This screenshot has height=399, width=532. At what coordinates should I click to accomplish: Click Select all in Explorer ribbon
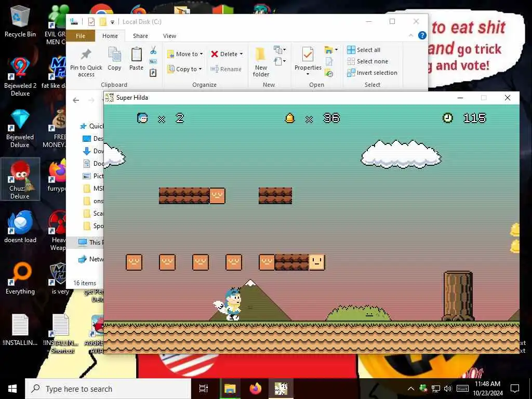pos(363,50)
